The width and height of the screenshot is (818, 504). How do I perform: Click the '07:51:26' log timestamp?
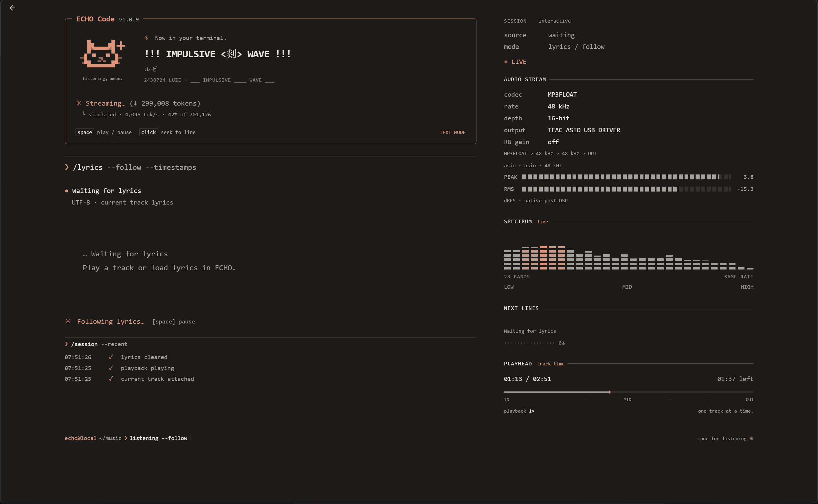(x=78, y=357)
